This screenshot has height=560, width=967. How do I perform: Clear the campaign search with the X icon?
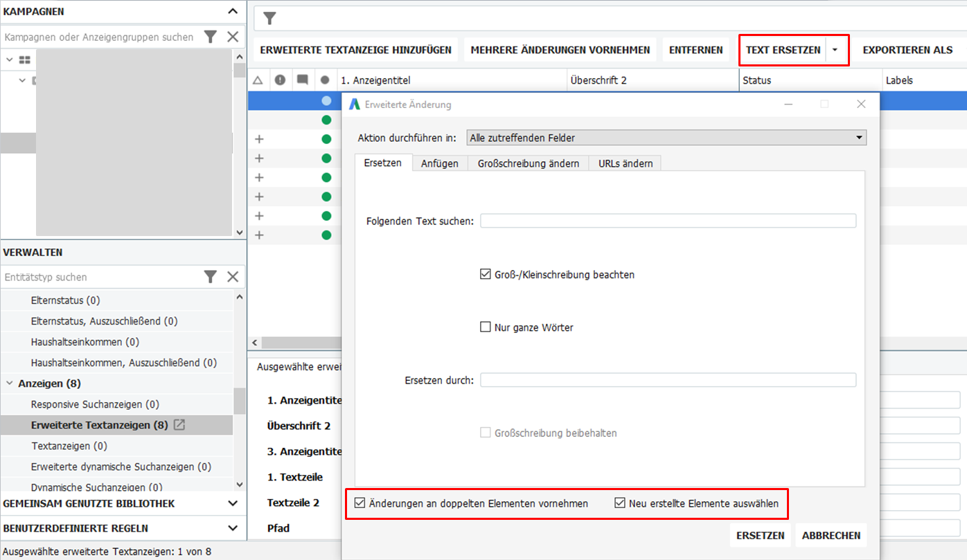[x=233, y=37]
